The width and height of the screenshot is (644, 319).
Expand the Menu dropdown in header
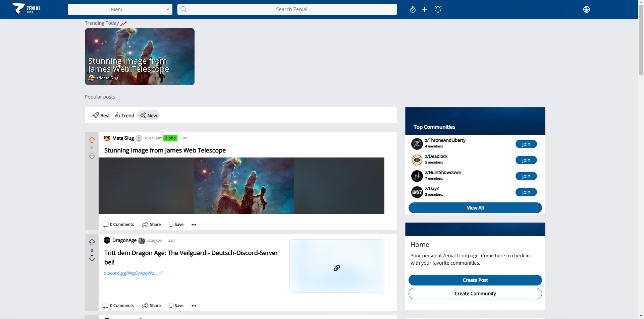click(120, 9)
